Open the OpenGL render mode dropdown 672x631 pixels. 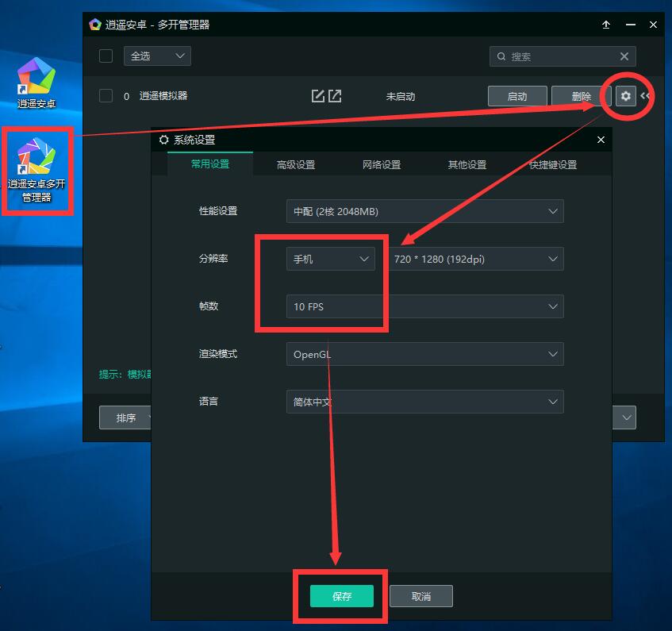tap(424, 354)
